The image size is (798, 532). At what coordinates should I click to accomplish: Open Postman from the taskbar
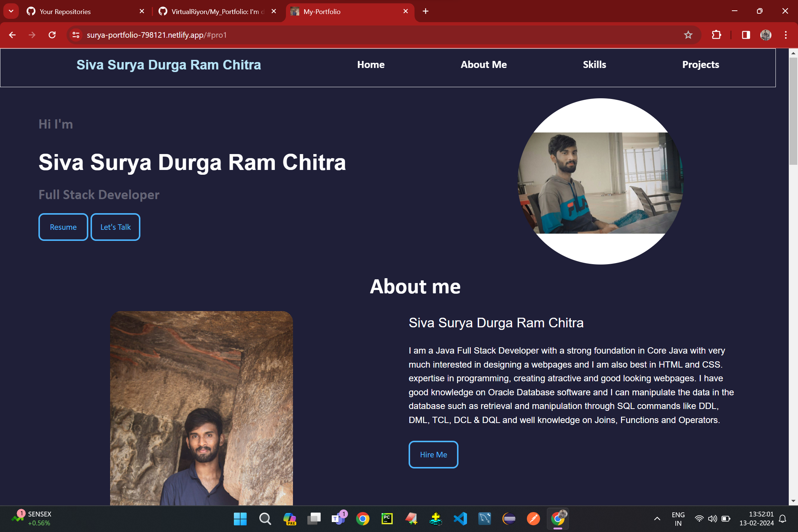(533, 518)
